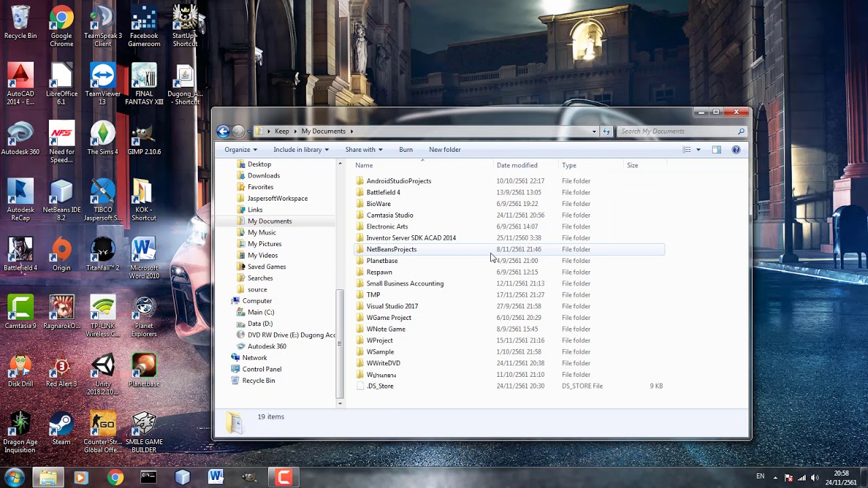868x488 pixels.
Task: Select TeamViewer 13 desktop icon
Action: [x=102, y=84]
